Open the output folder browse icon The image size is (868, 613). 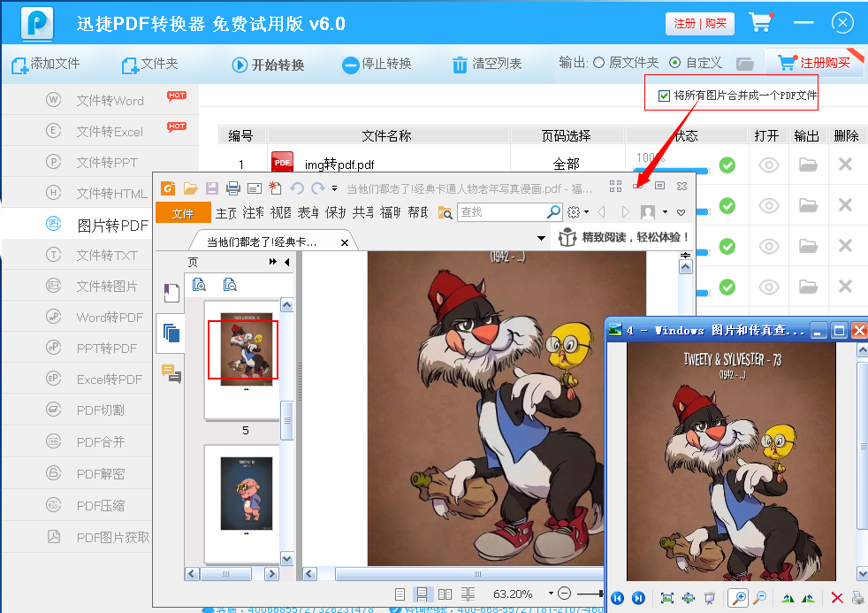tap(745, 64)
